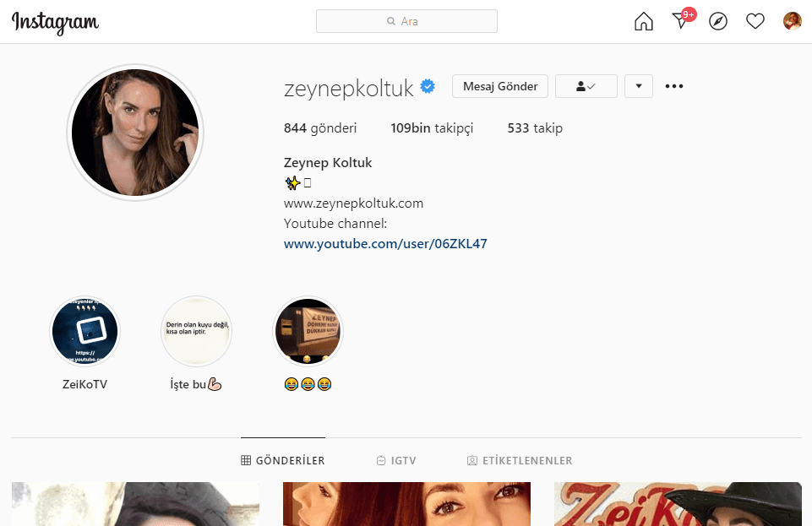Open the three-dot options menu
The width and height of the screenshot is (812, 526).
(x=674, y=86)
